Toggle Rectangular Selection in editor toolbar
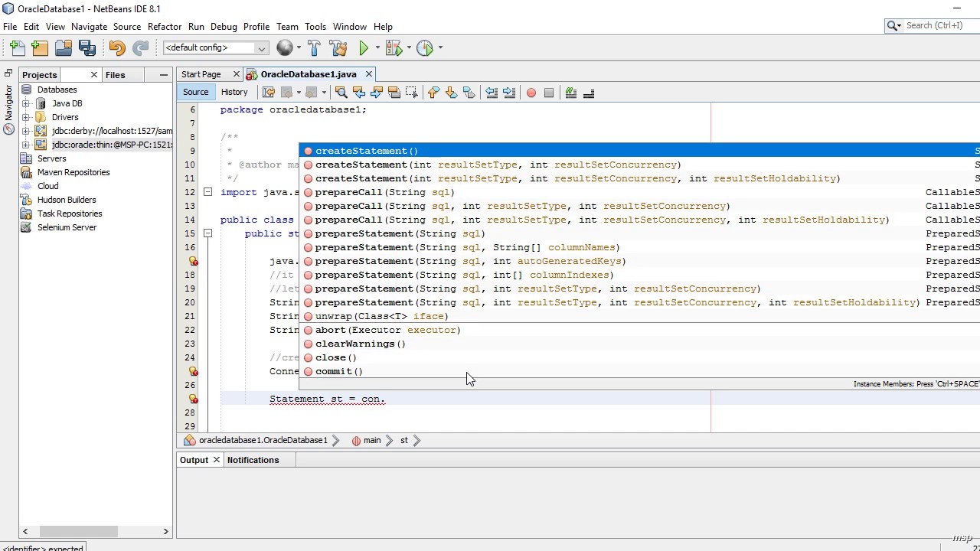 point(412,93)
